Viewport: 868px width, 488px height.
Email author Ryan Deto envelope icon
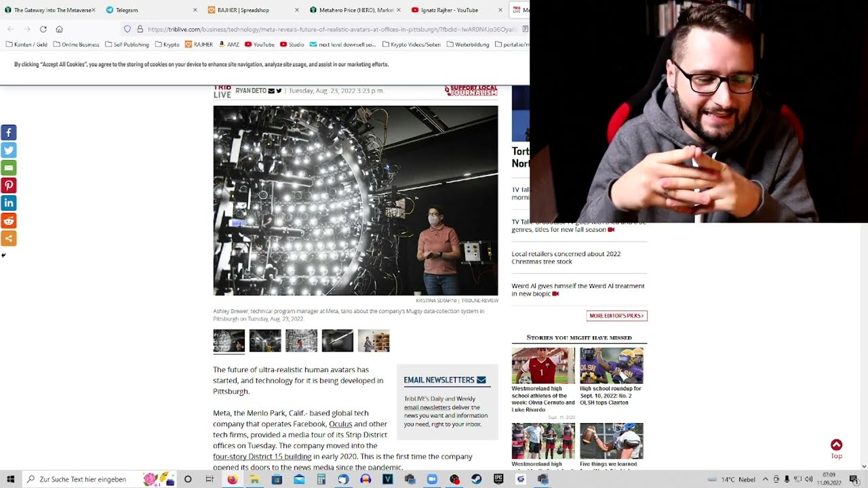tap(271, 91)
